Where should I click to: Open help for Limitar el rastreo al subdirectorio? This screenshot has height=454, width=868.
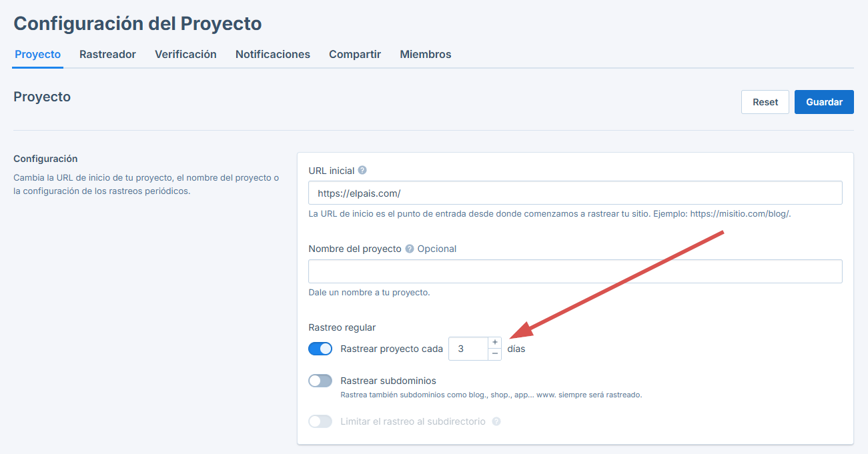tap(496, 421)
